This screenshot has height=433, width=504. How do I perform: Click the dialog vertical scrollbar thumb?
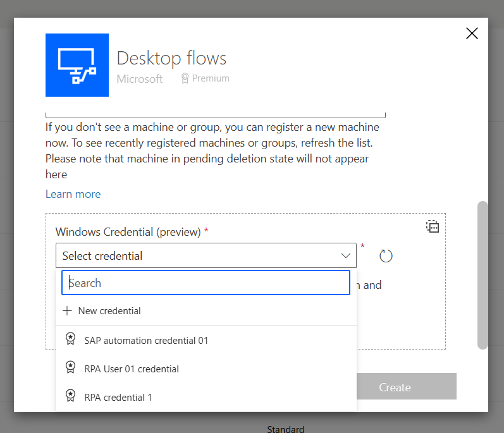[x=482, y=275]
